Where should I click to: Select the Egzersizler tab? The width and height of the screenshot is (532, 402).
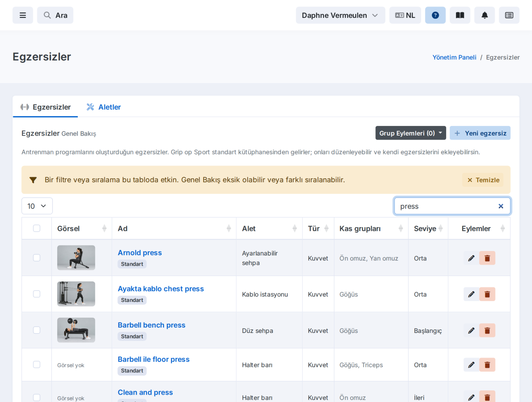pyautogui.click(x=46, y=107)
